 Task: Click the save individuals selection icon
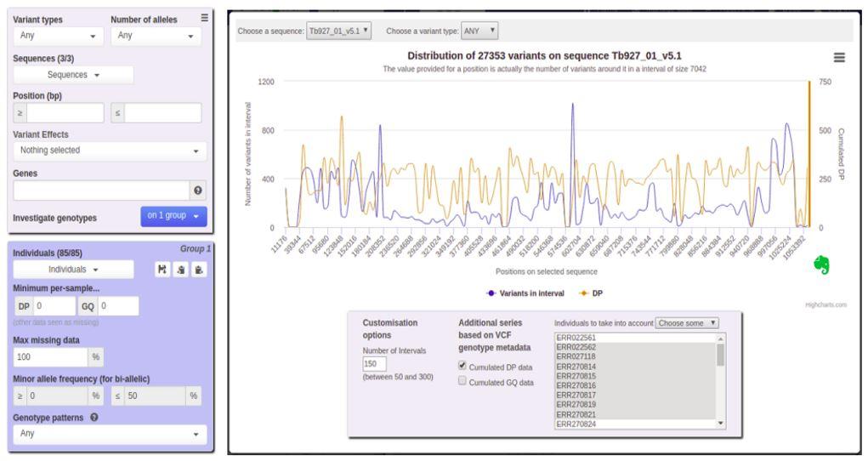click(164, 269)
